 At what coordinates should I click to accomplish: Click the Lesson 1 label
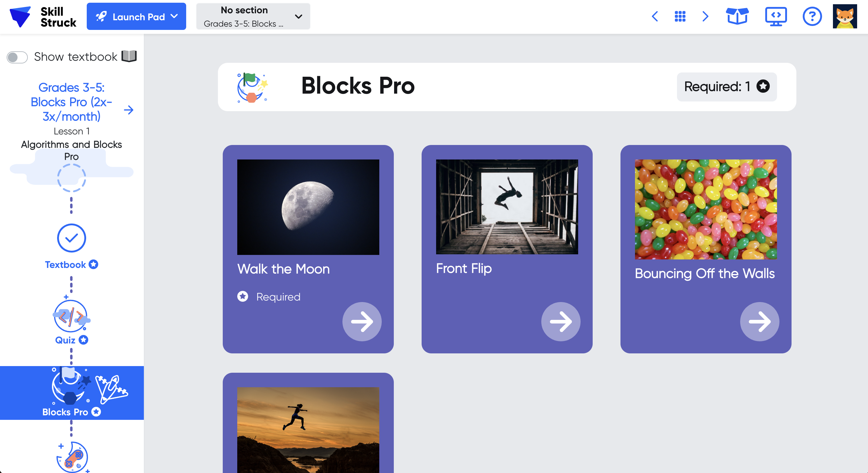coord(71,131)
